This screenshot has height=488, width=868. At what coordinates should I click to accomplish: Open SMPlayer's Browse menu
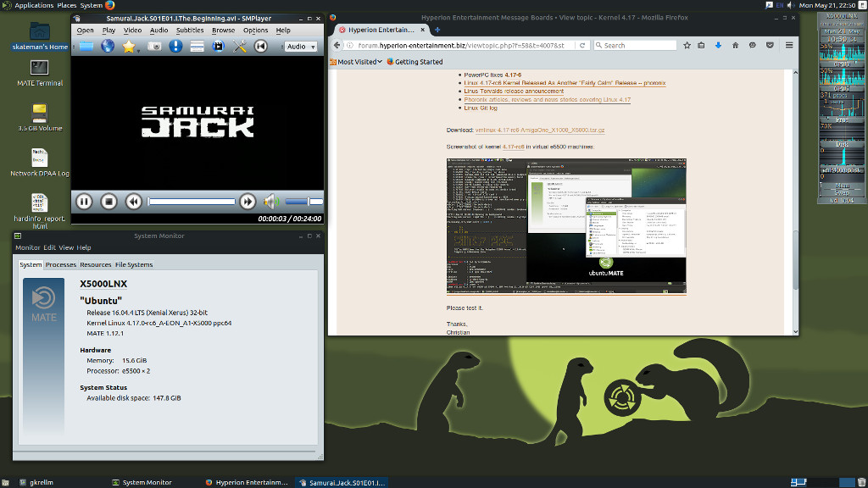[x=223, y=30]
